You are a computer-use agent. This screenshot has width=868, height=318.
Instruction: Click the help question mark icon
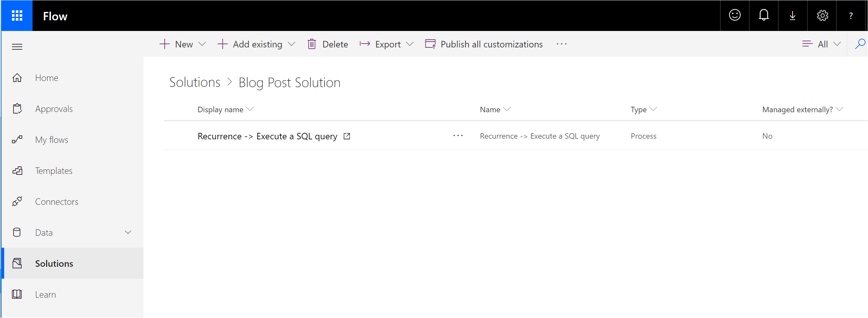point(851,16)
